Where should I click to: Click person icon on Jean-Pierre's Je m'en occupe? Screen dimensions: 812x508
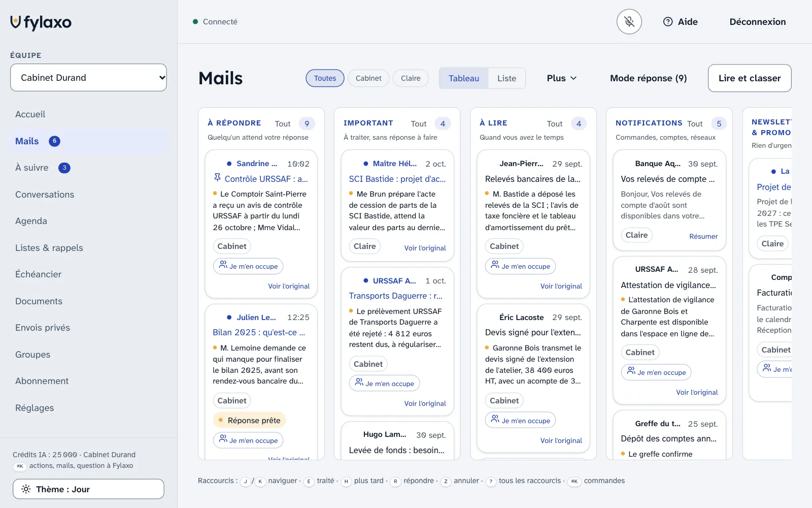pos(495,265)
